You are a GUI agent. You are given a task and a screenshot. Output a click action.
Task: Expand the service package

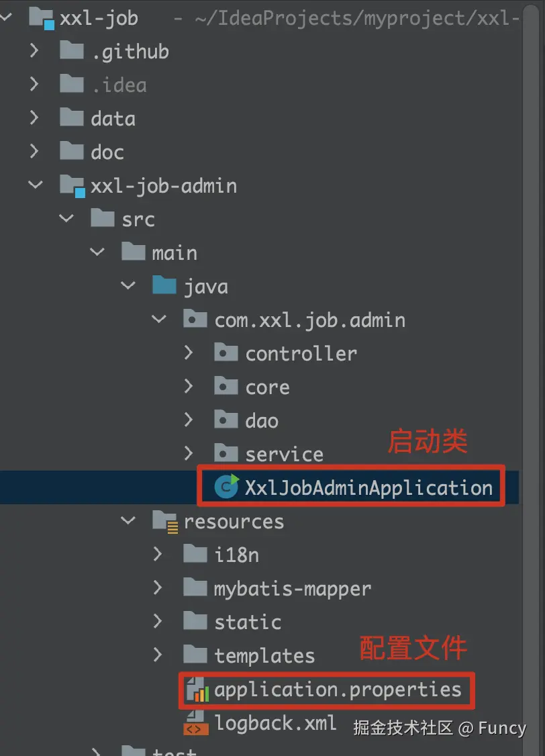tap(189, 454)
